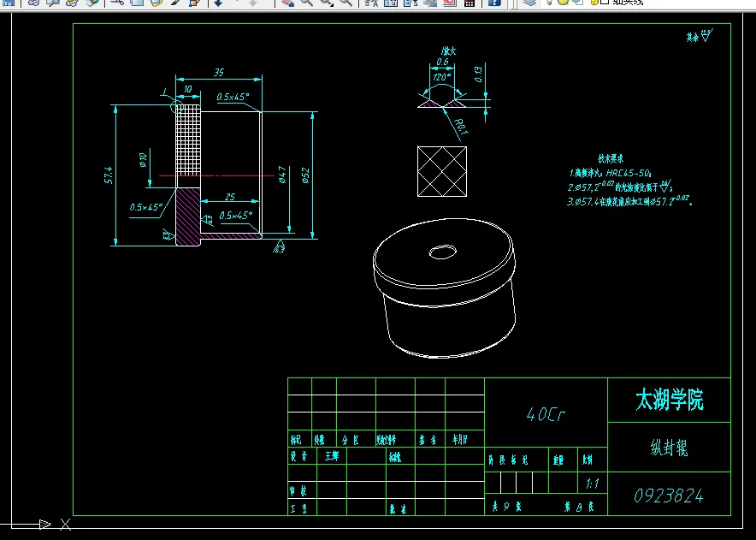The height and width of the screenshot is (540, 756).
Task: Select the 120° angle dimension
Action: [x=442, y=77]
